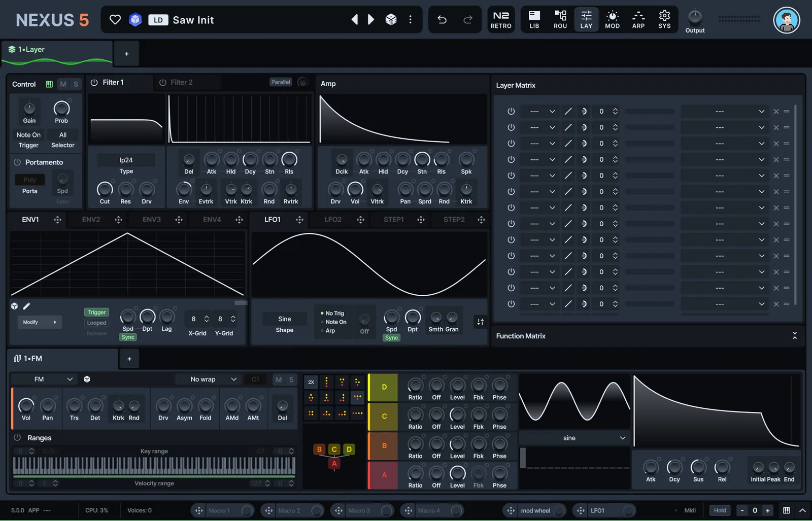Open the Sine LFO Shape selector
Image resolution: width=812 pixels, height=521 pixels.
(284, 319)
